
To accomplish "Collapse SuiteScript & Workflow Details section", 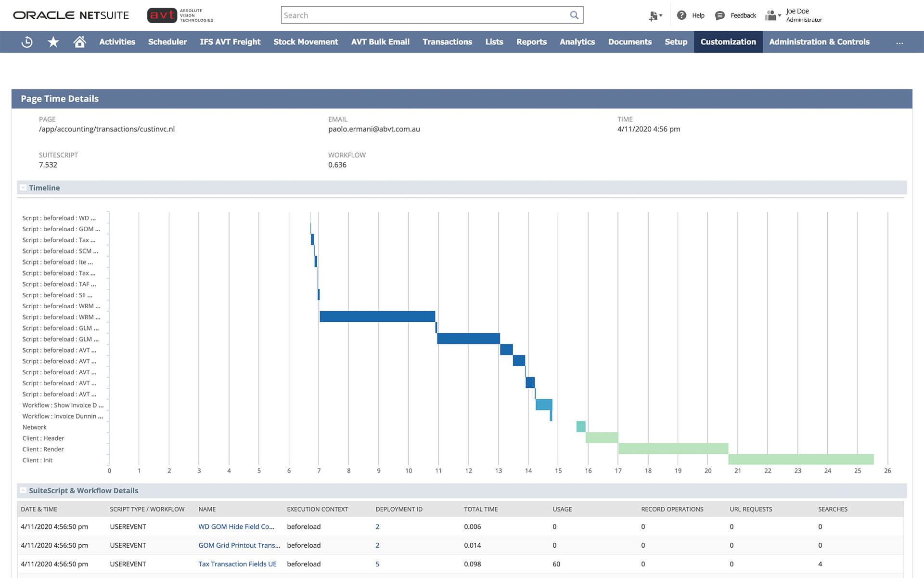I will tap(23, 490).
